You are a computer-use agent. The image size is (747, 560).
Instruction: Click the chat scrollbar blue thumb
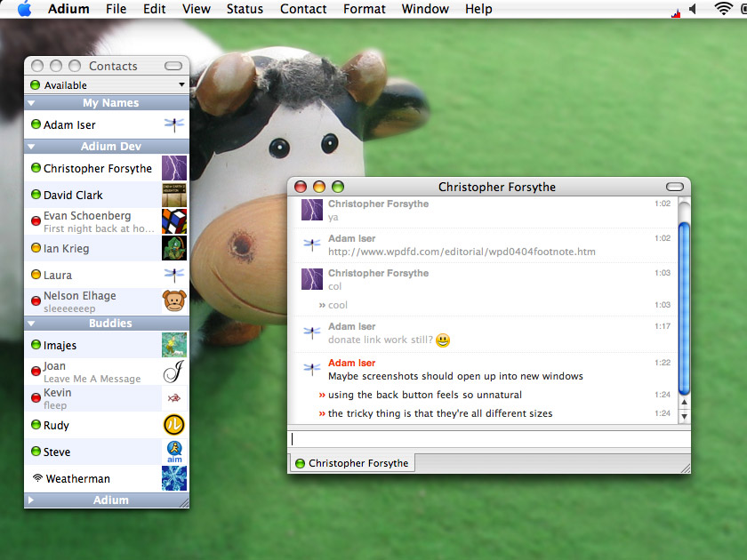pos(684,308)
